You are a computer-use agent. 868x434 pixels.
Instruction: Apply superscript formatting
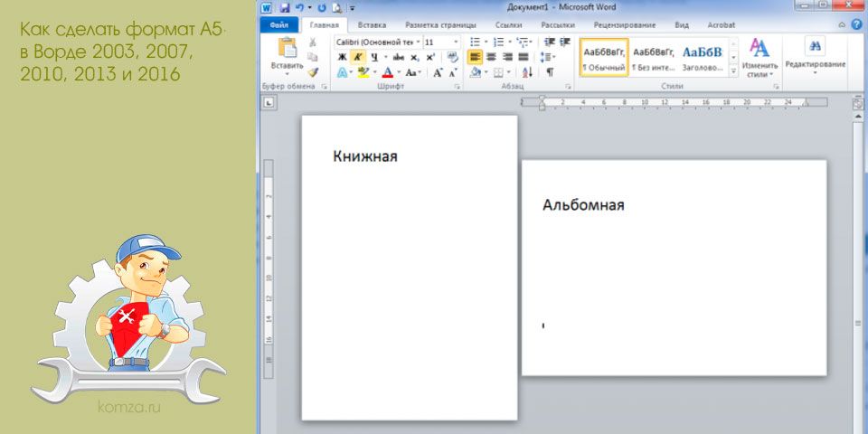point(430,57)
